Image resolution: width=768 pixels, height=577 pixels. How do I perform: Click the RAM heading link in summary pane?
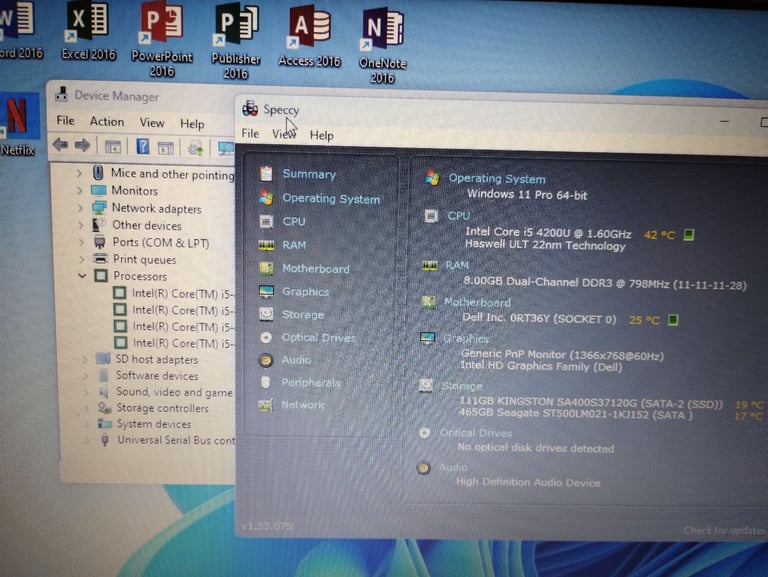coord(456,265)
